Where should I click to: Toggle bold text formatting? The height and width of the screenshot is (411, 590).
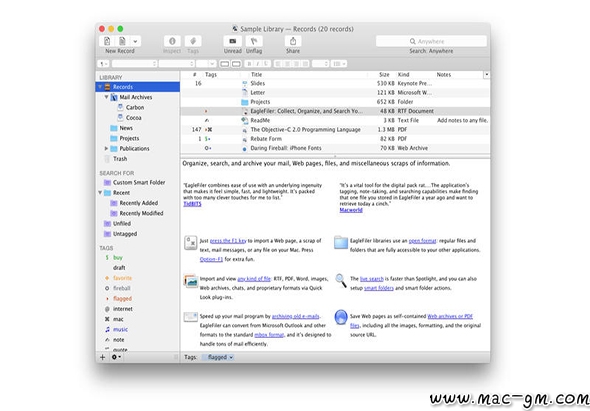click(249, 64)
